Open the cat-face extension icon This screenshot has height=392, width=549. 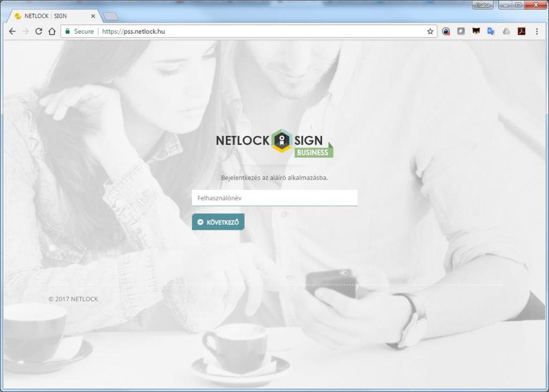coord(476,31)
